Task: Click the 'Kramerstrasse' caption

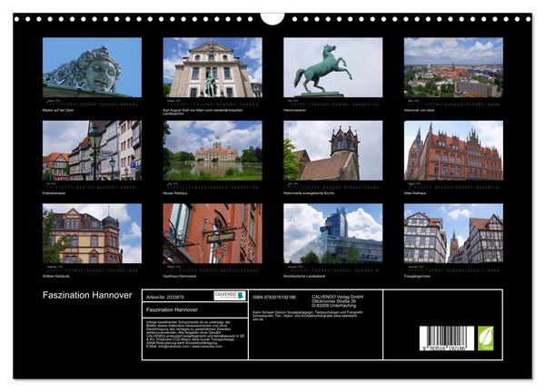Action: coord(54,193)
